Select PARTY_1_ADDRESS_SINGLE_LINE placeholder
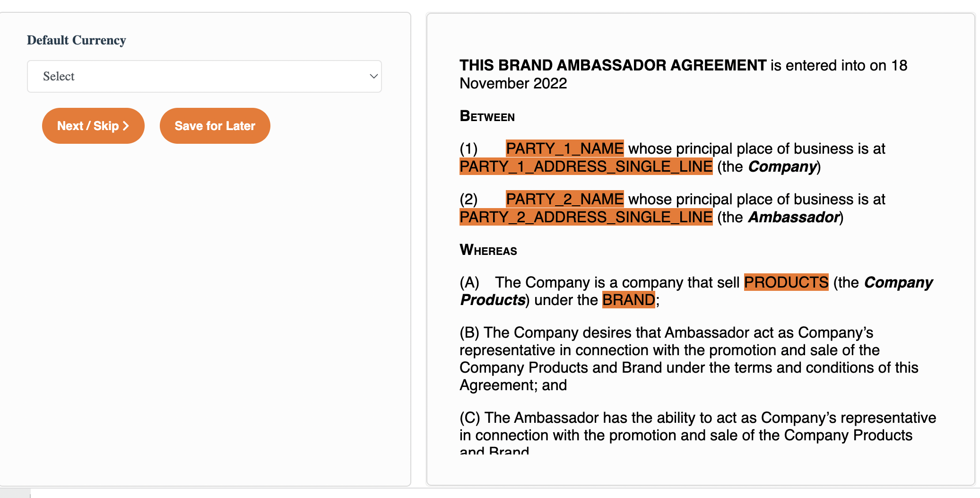The image size is (980, 498). coord(586,166)
